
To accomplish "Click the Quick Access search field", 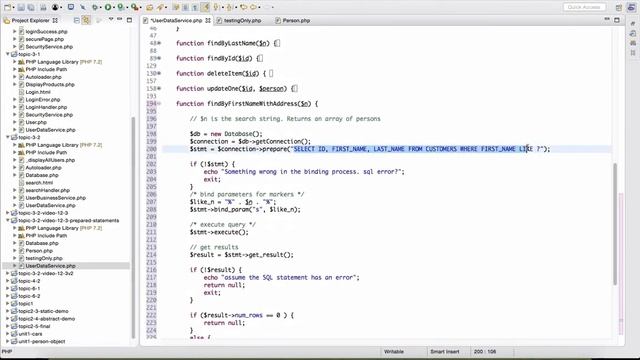I will [x=584, y=7].
